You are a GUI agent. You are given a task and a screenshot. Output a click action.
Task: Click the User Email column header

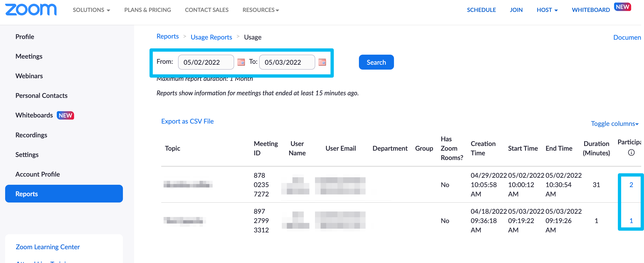click(x=340, y=148)
